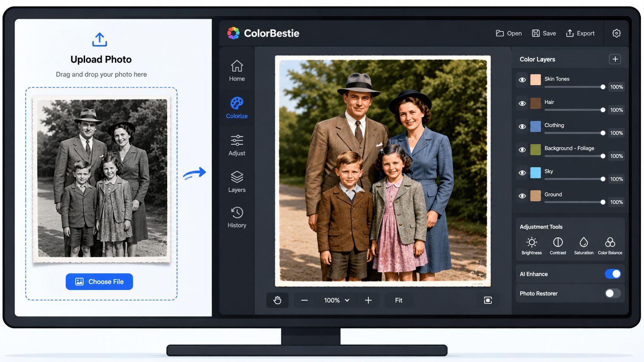This screenshot has height=362, width=644.
Task: Click the Choose File button
Action: [x=99, y=282]
